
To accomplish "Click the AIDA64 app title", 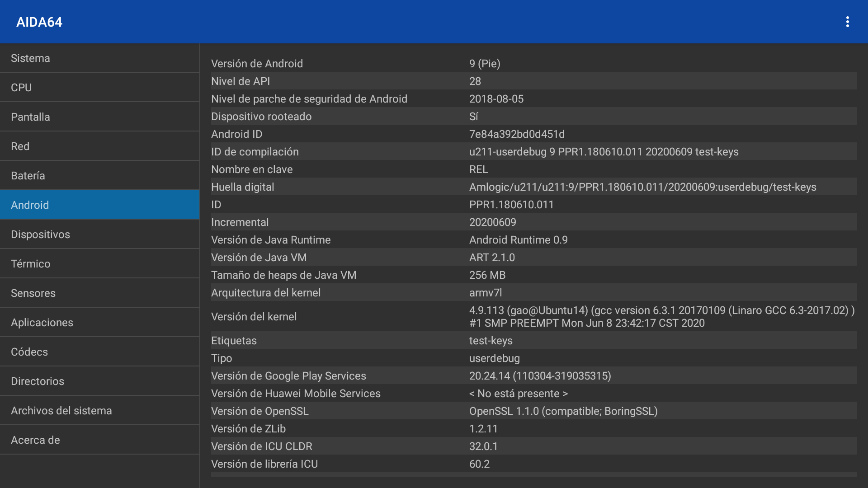I will tap(39, 22).
